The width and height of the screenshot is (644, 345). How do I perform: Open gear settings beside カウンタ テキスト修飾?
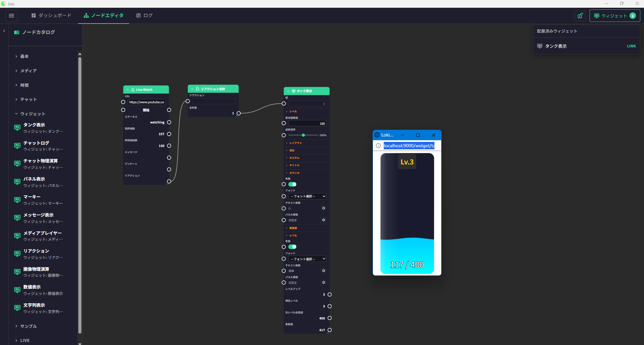pyautogui.click(x=324, y=208)
